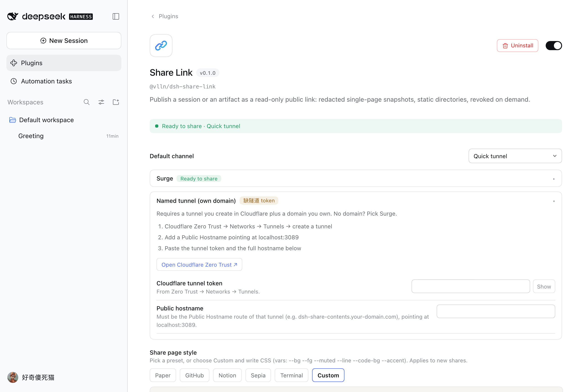Click the deepseek whale logo
Image resolution: width=584 pixels, height=392 pixels.
tap(13, 16)
